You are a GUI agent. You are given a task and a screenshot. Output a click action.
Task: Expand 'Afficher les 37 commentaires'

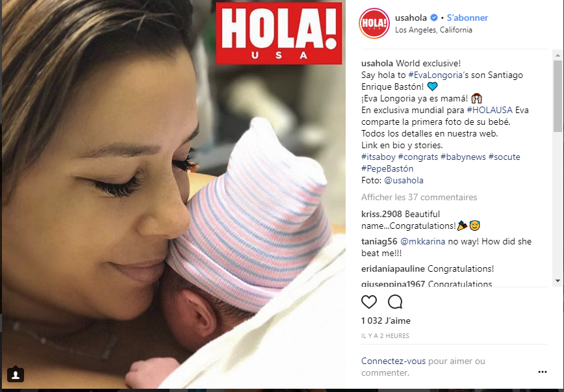419,197
